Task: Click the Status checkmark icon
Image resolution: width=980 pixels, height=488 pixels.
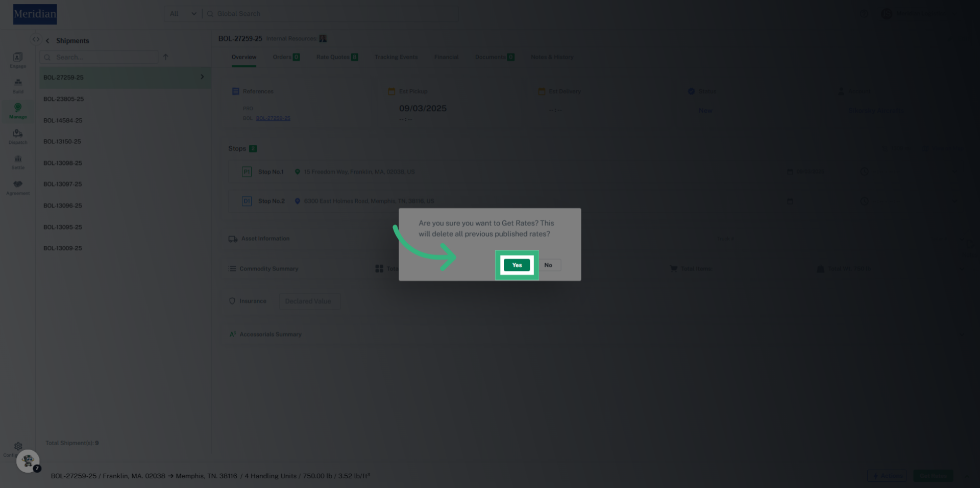Action: pyautogui.click(x=691, y=91)
